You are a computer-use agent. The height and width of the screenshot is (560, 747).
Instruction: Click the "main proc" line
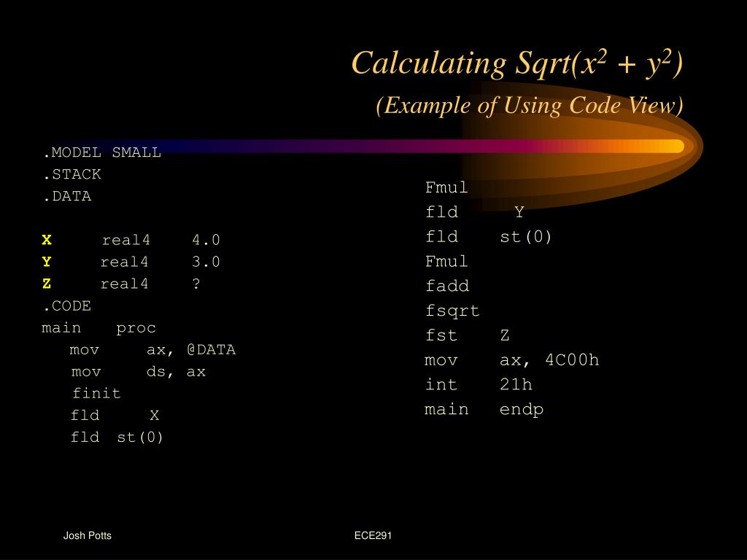[98, 327]
